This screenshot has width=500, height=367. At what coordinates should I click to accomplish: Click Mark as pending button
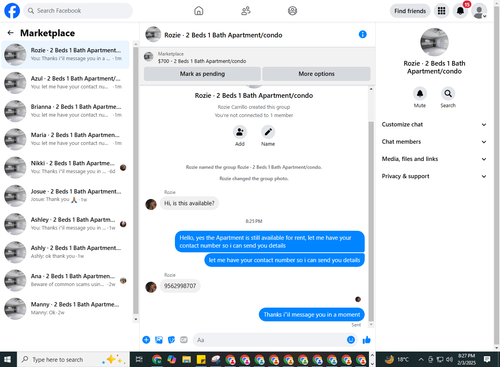point(202,74)
